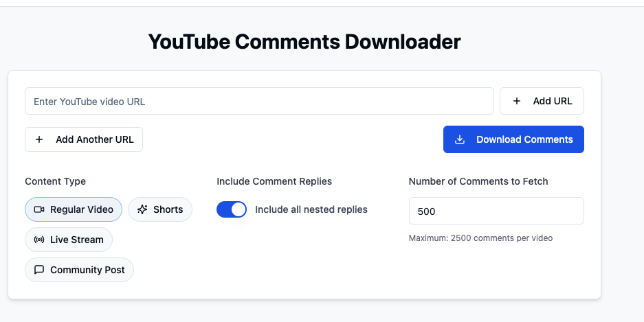
Task: Click the speech bubble icon on Community Post
Action: pos(39,270)
